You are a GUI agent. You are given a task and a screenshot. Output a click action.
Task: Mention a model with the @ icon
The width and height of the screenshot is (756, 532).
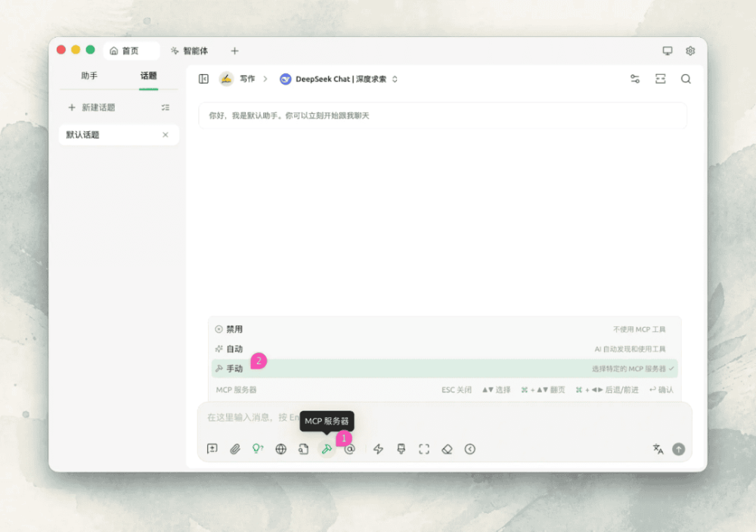click(349, 450)
